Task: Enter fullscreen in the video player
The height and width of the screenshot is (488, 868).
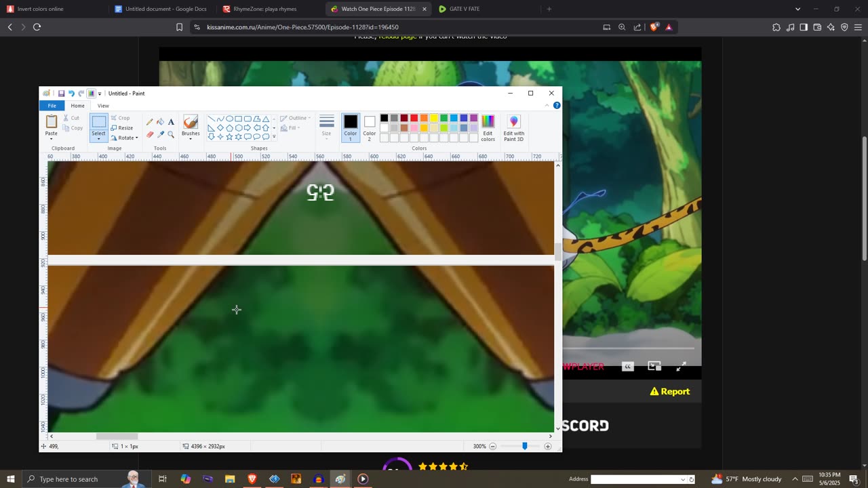Action: click(x=681, y=367)
